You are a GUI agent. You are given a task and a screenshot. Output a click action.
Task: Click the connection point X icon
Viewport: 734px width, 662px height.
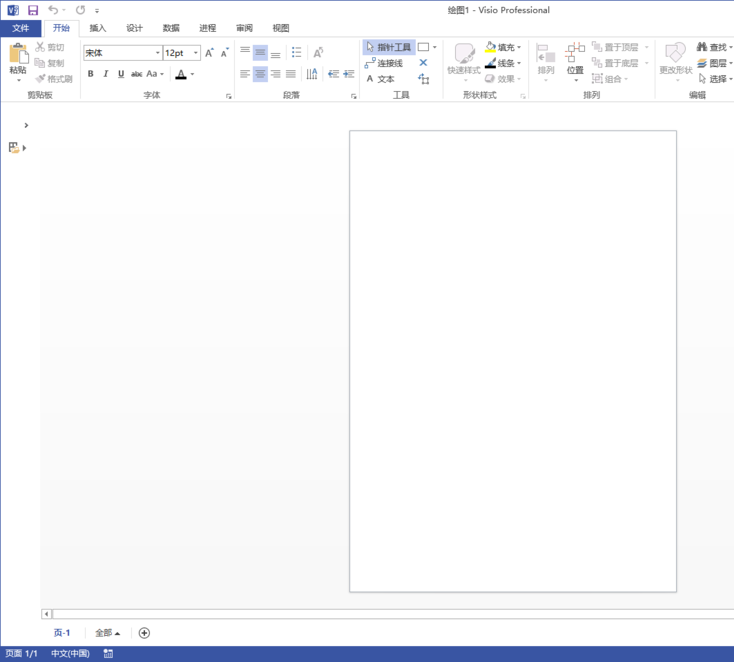coord(423,63)
